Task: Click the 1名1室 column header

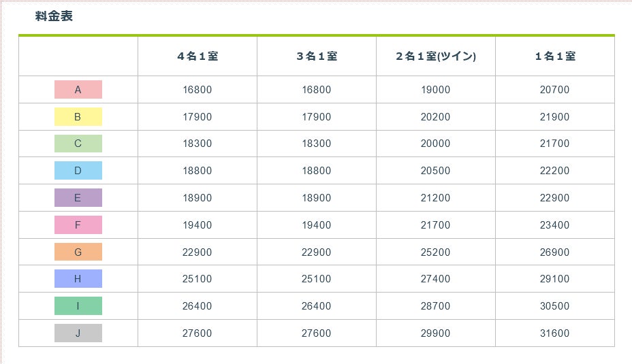Action: [x=555, y=56]
